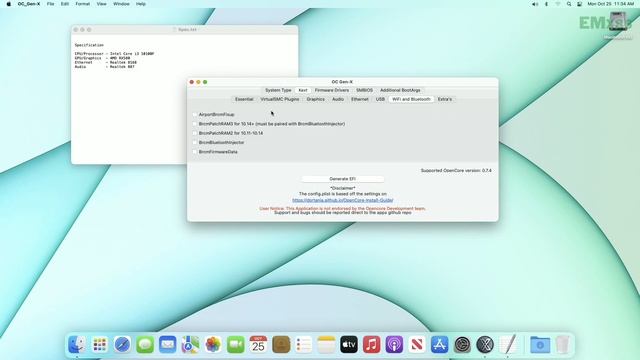Open the Audio sub-tab
This screenshot has width=640, height=360.
pyautogui.click(x=338, y=99)
